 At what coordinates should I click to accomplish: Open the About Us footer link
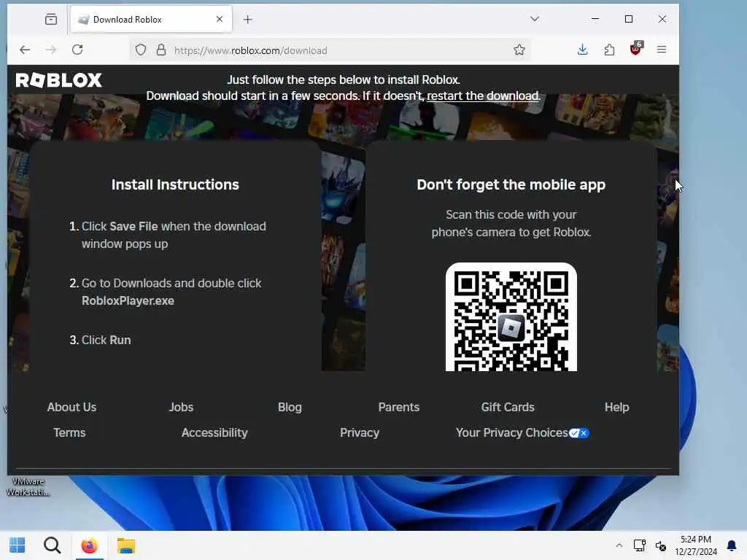coord(71,407)
